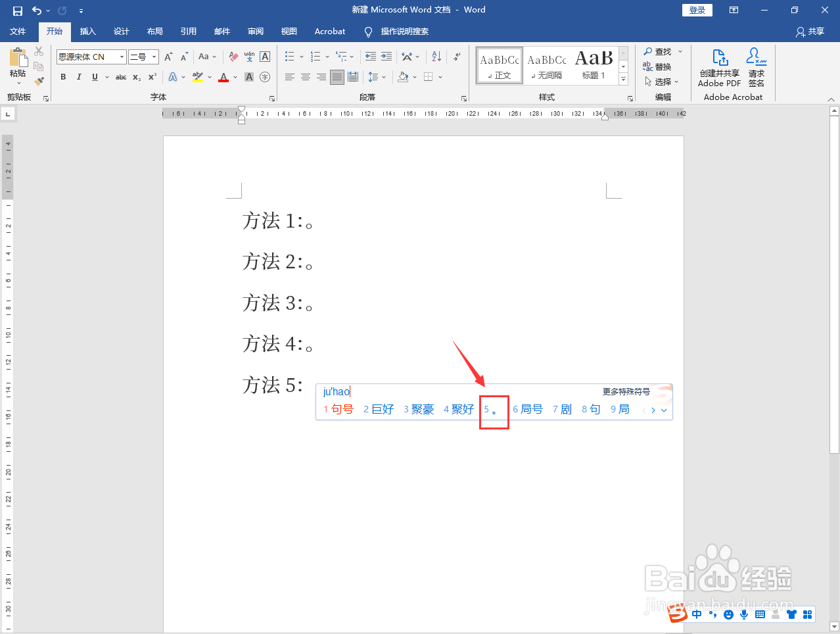The image size is (840, 634).
Task: Increase font size with the A-up icon
Action: (x=169, y=57)
